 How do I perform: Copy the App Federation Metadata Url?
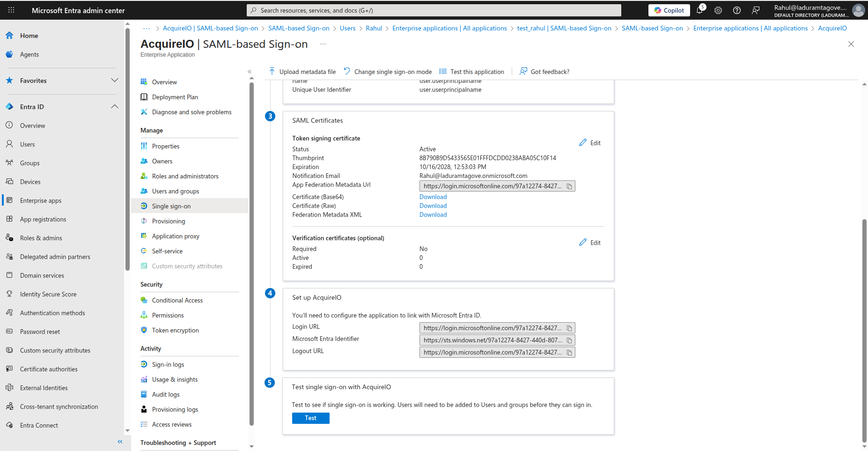click(569, 186)
